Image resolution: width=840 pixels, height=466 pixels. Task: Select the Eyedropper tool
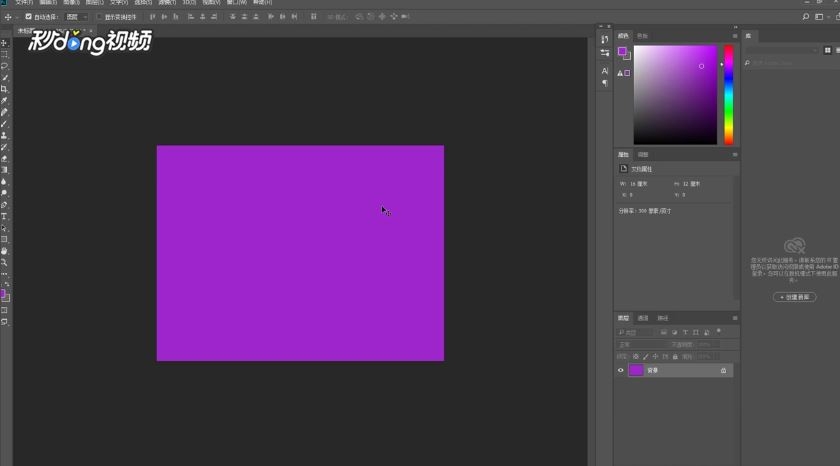tap(4, 101)
